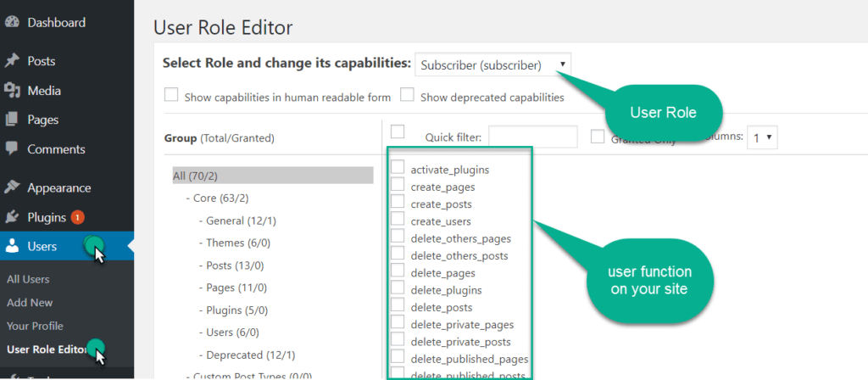Click the Users person icon
Image resolution: width=868 pixels, height=380 pixels.
click(12, 247)
